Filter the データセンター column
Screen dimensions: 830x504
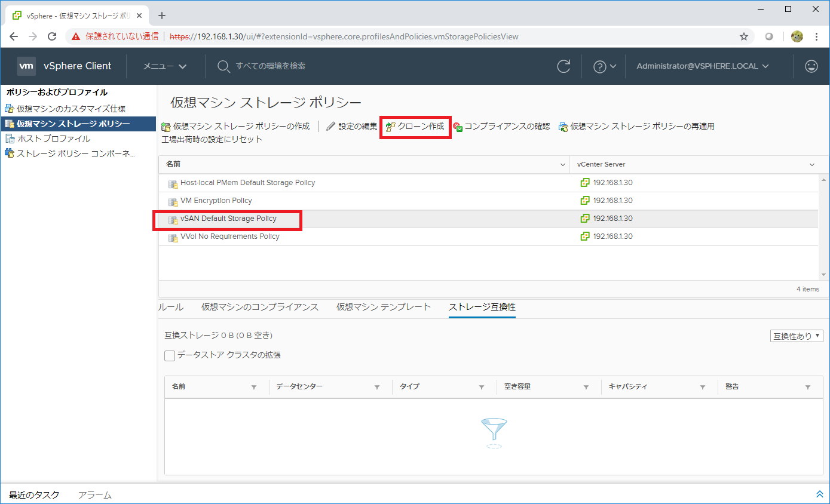[377, 387]
